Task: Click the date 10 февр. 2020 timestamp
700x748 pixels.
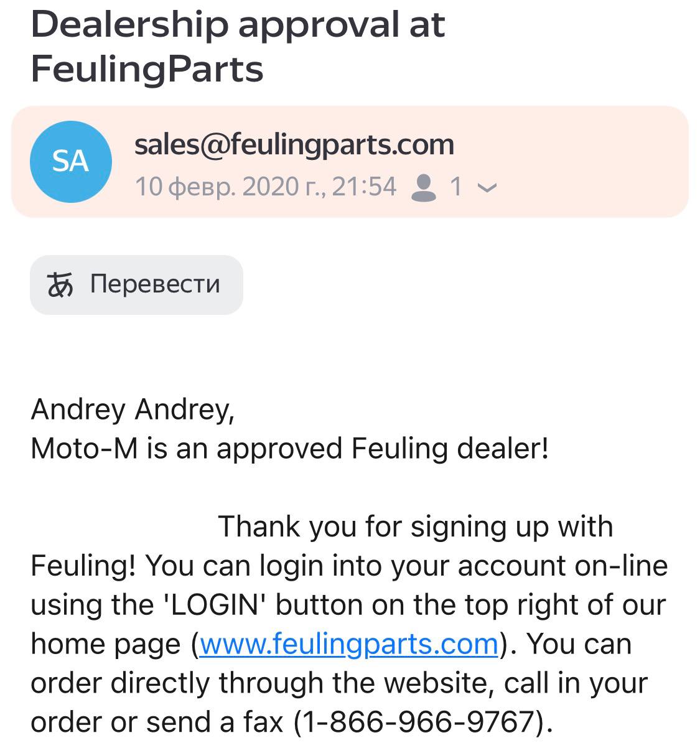Action: click(x=265, y=187)
